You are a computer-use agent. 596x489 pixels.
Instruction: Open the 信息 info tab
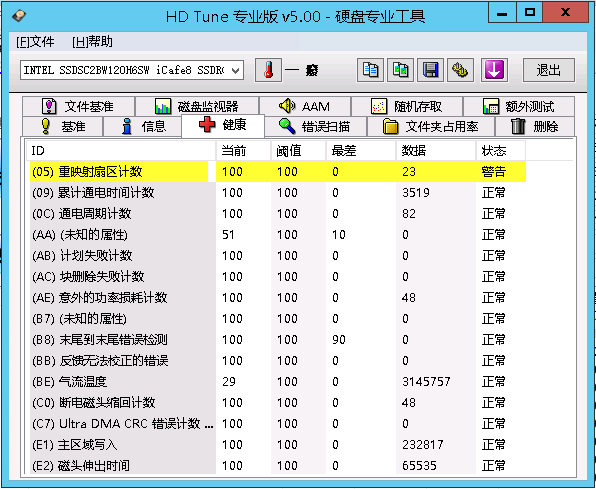[x=143, y=126]
